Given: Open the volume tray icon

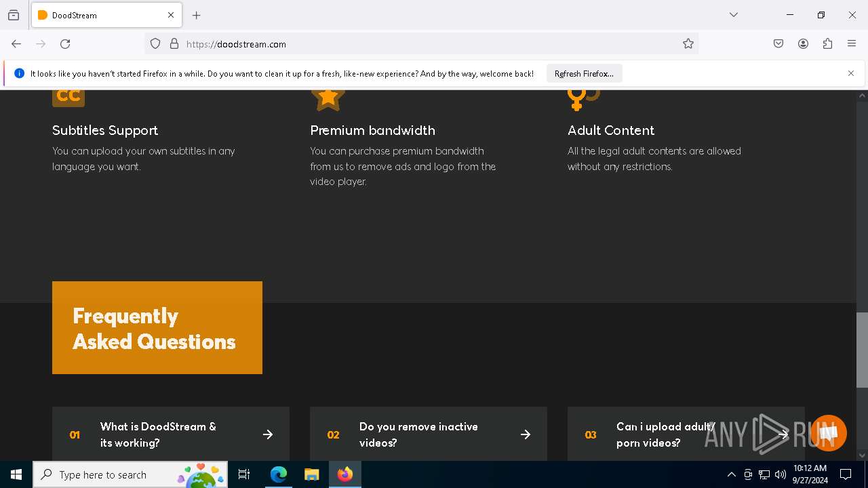Looking at the screenshot, I should [x=781, y=474].
